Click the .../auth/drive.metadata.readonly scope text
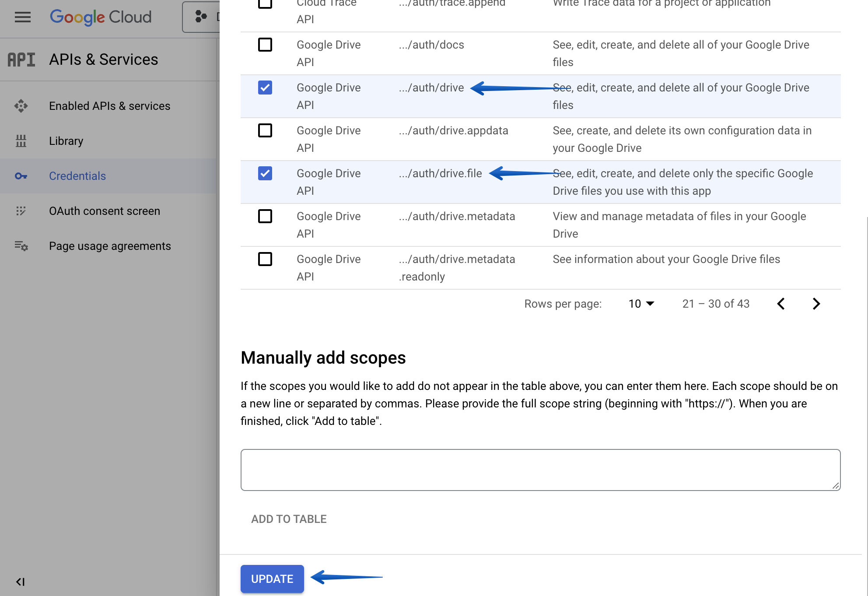 point(457,268)
